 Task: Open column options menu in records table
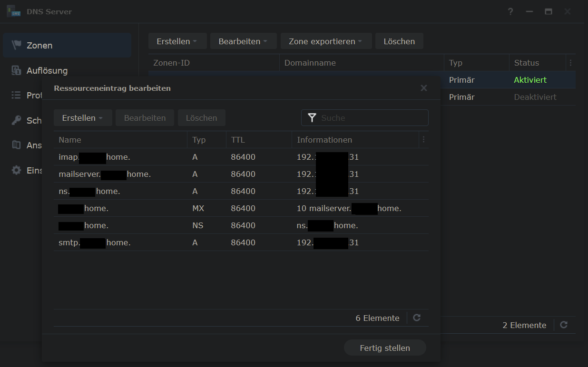point(423,140)
